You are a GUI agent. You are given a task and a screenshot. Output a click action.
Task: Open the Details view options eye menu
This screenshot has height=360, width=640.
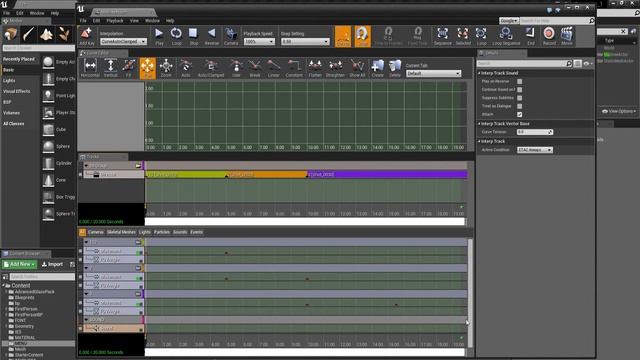click(588, 64)
